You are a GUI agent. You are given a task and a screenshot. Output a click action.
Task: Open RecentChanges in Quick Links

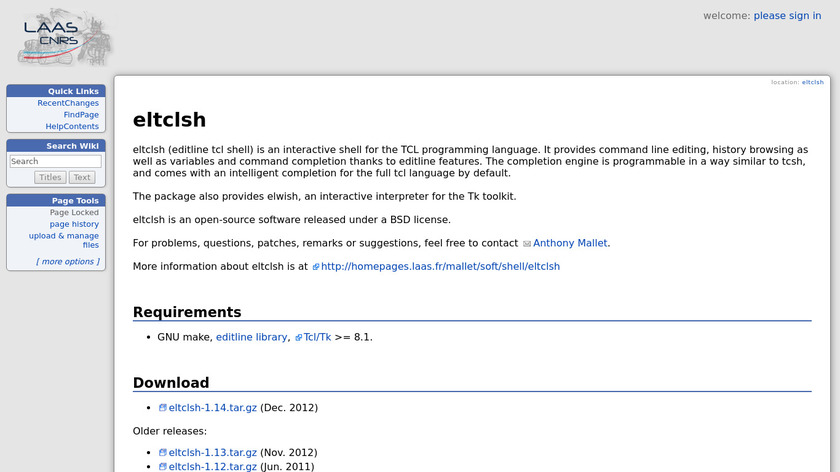pos(68,103)
